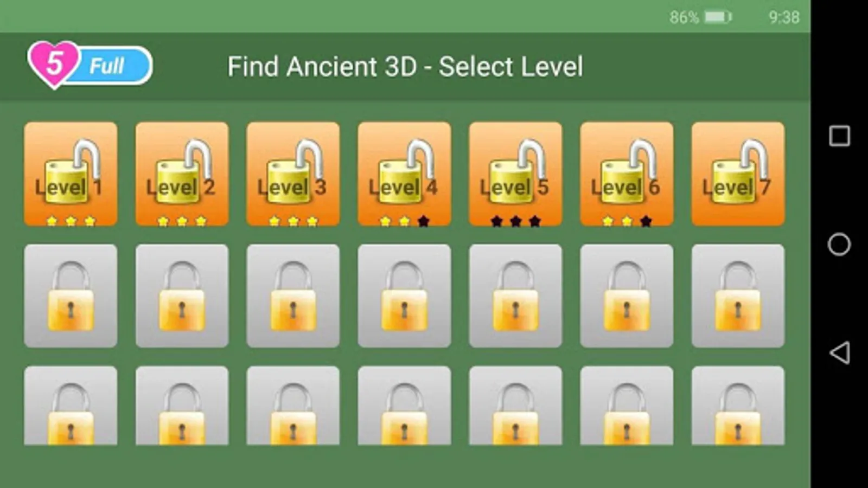Click the blue Full lives button

[x=114, y=66]
